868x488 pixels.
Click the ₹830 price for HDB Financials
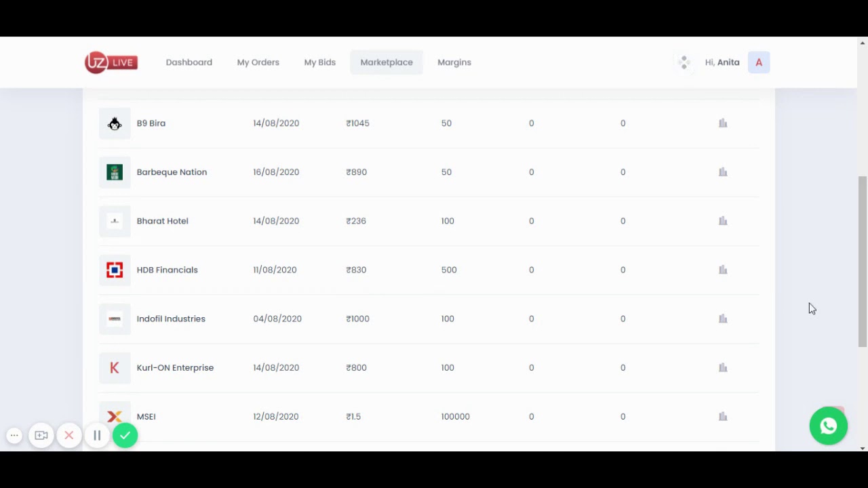click(356, 270)
